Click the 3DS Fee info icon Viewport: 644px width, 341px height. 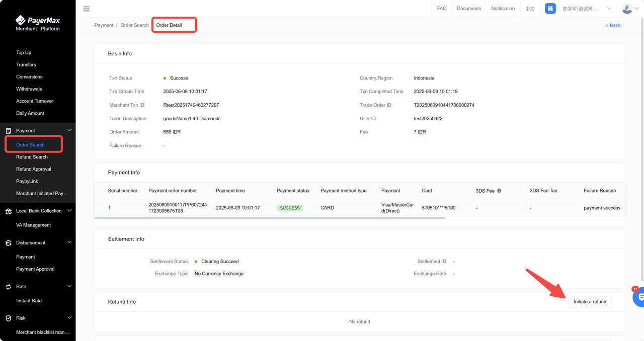tap(499, 191)
